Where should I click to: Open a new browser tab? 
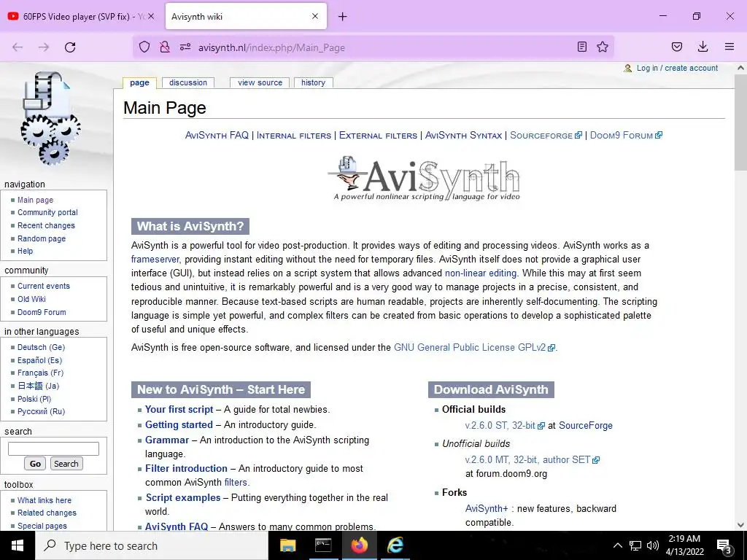(342, 17)
